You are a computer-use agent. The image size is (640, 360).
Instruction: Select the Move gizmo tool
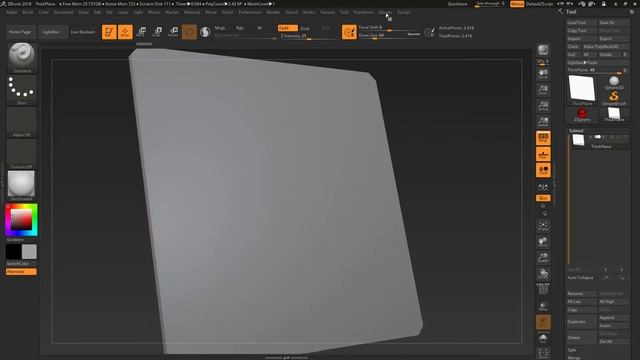[141, 32]
